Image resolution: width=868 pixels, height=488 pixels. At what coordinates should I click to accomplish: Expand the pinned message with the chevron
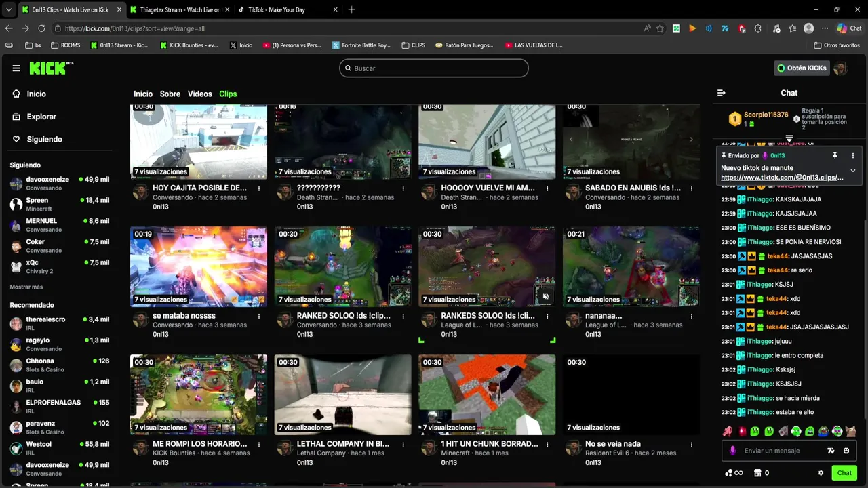pos(853,171)
